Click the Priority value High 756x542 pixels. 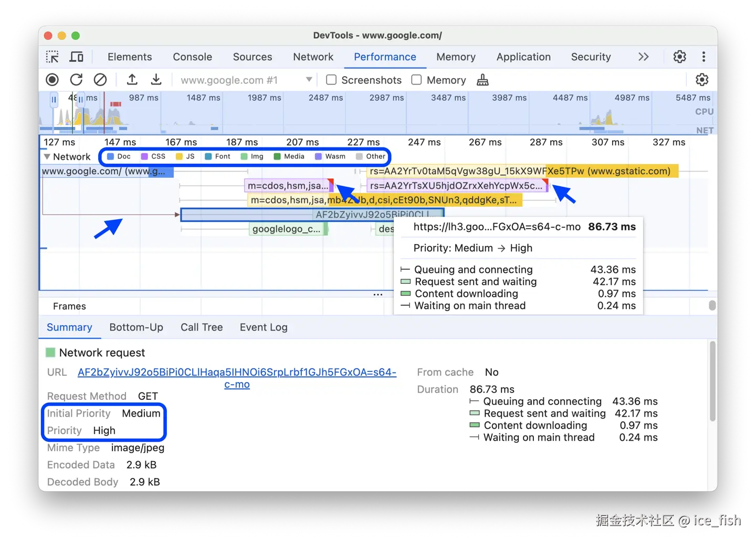[104, 431]
